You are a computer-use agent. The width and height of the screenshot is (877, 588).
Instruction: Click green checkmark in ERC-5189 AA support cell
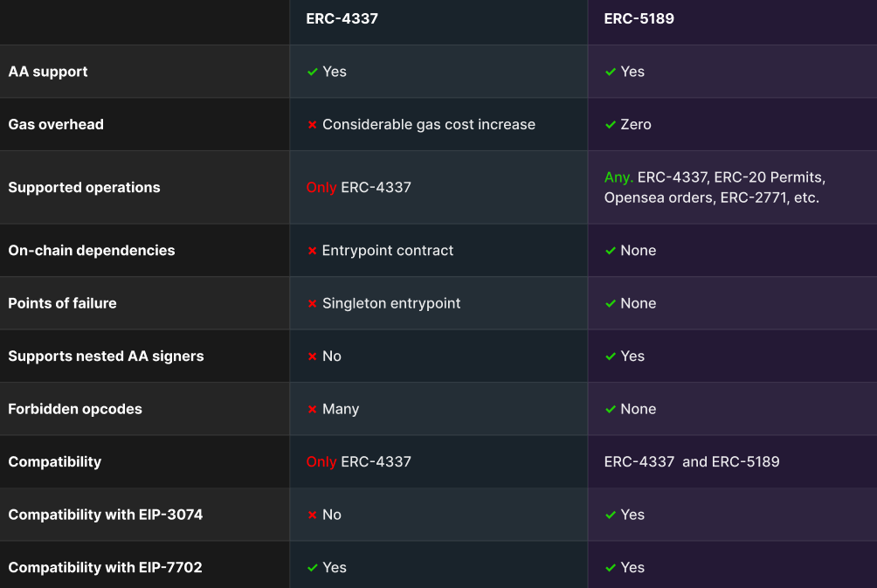[611, 72]
